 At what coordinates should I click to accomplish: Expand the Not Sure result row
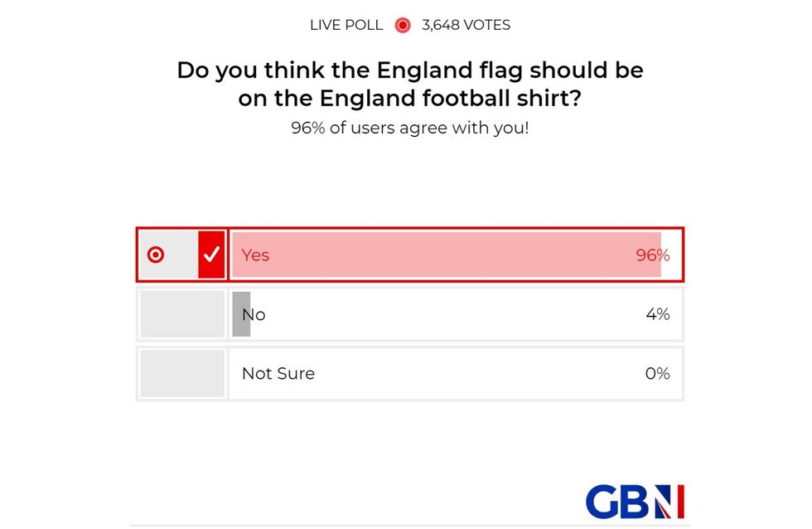coord(456,373)
